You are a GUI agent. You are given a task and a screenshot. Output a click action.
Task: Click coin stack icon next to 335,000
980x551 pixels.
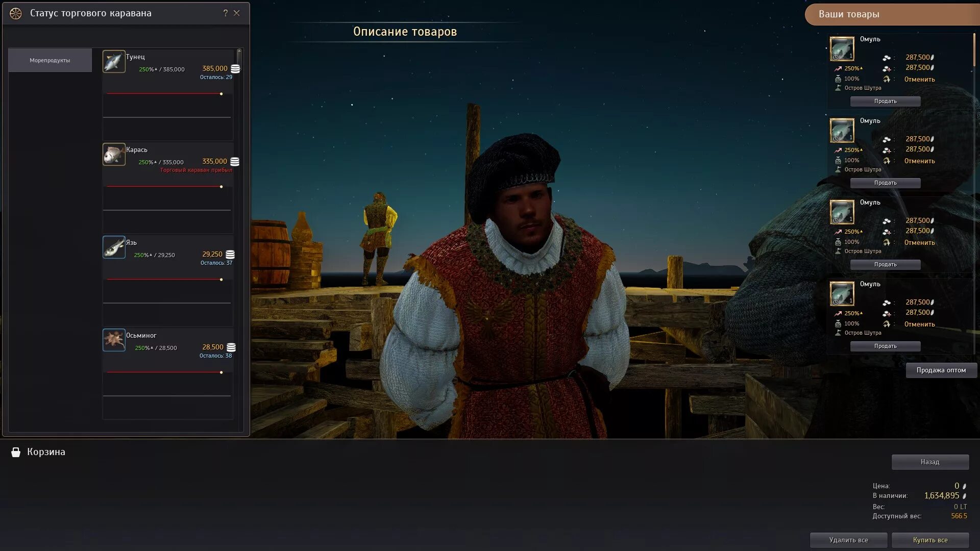pyautogui.click(x=235, y=162)
